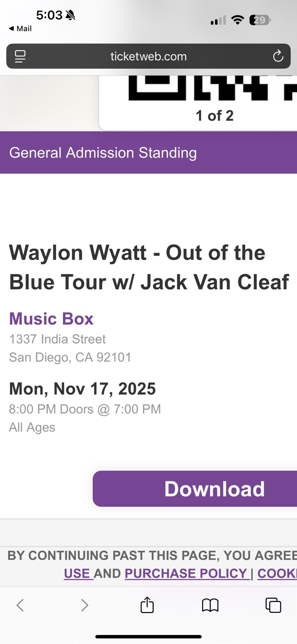Open the Music Box venue link
Screen dimensions: 297x644
pos(51,319)
